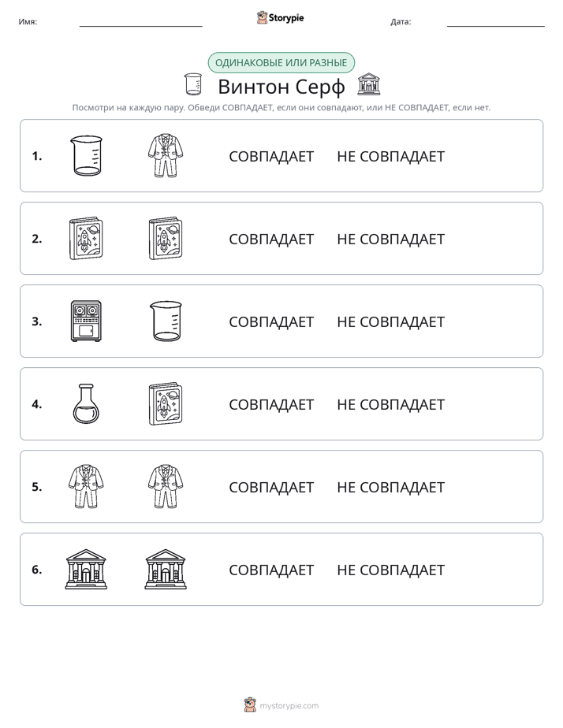Image resolution: width=563 pixels, height=728 pixels.
Task: Click the left rocket book in row 2
Action: coord(86,238)
